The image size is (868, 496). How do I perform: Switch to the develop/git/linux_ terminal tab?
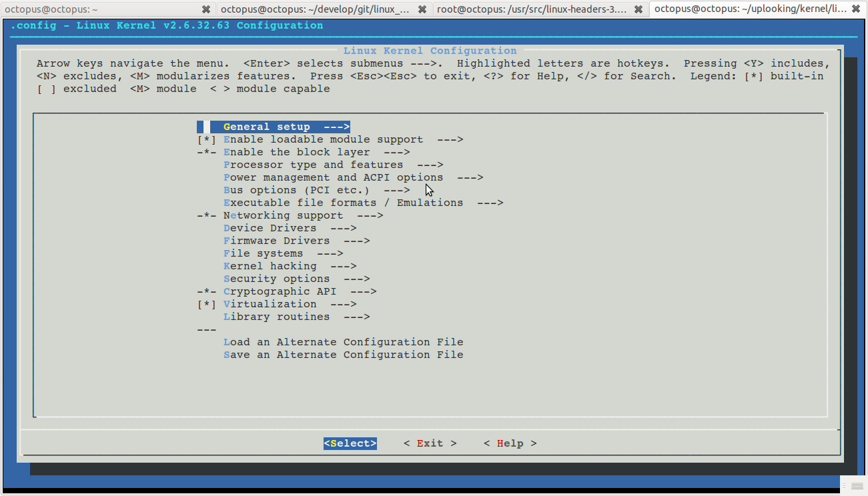pyautogui.click(x=324, y=9)
